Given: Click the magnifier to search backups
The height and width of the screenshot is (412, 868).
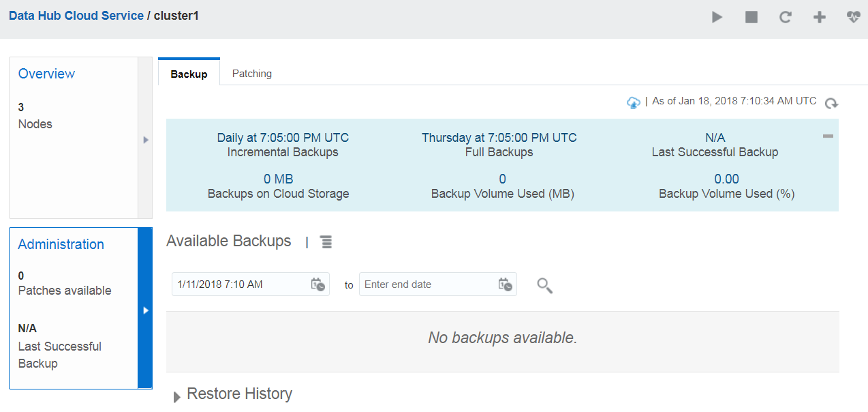Looking at the screenshot, I should [x=544, y=285].
